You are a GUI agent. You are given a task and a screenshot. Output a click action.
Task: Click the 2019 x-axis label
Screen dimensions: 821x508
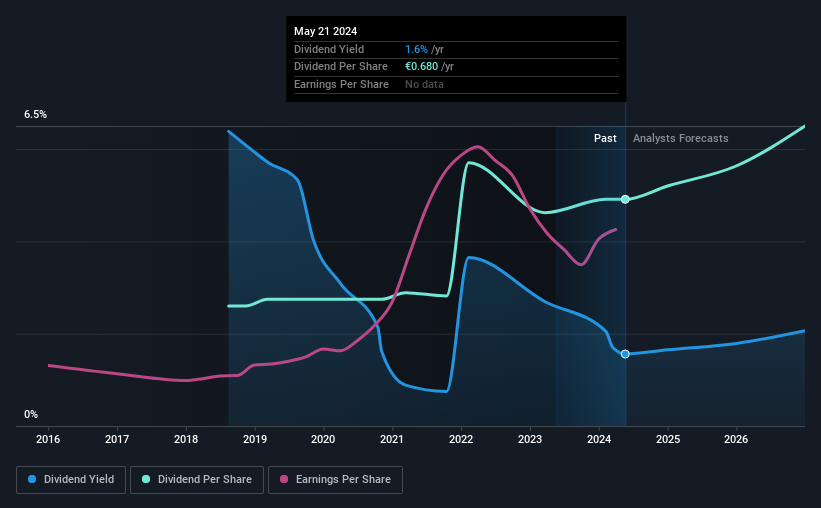(255, 439)
